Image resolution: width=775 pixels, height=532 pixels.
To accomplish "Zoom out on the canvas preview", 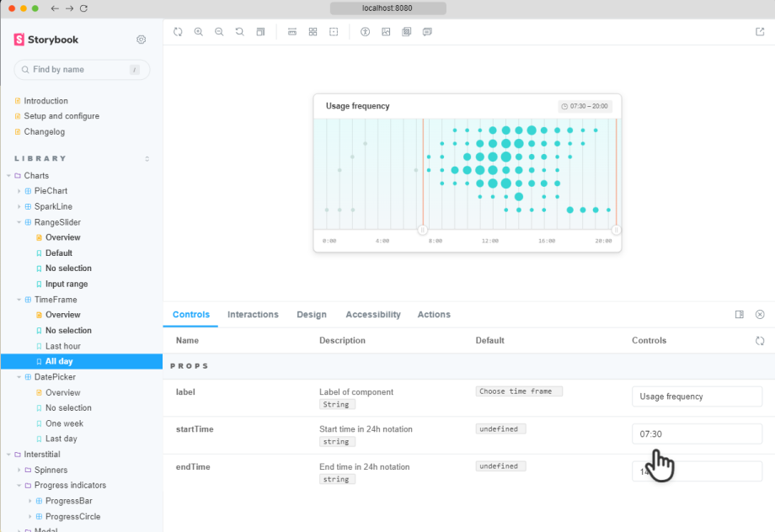I will (x=219, y=32).
